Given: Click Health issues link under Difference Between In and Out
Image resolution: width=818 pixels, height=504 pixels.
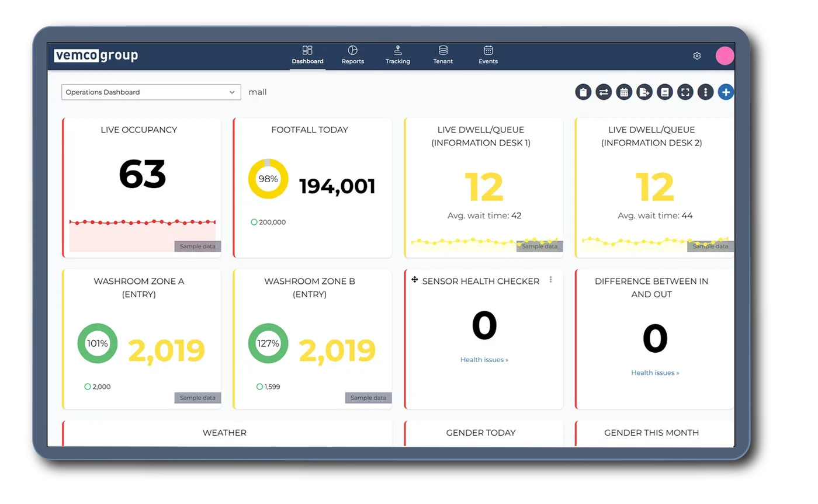Looking at the screenshot, I should click(655, 373).
